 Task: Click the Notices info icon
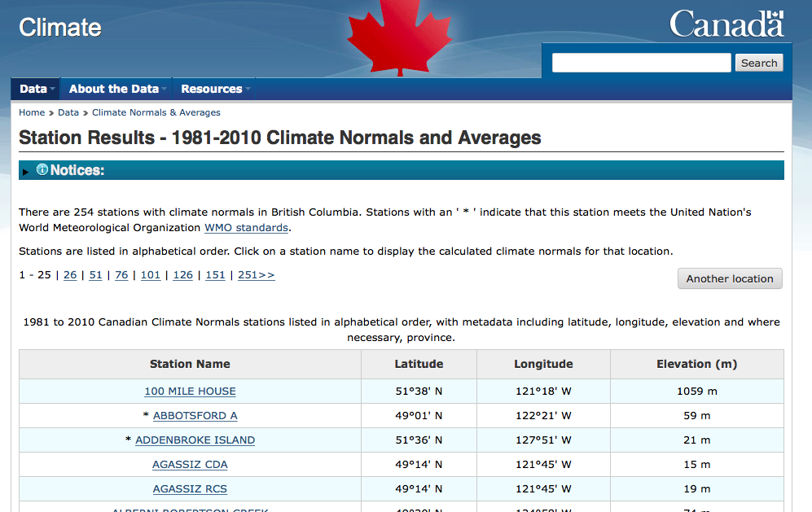(x=42, y=170)
